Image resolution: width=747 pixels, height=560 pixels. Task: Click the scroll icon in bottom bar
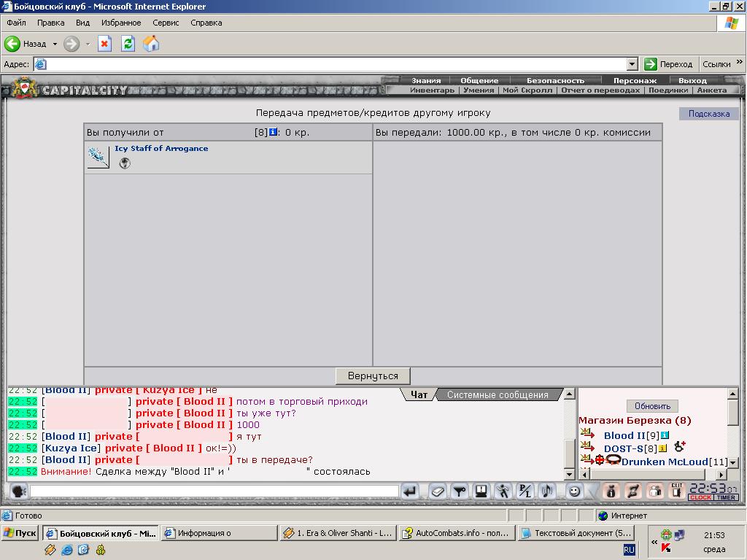[x=633, y=491]
